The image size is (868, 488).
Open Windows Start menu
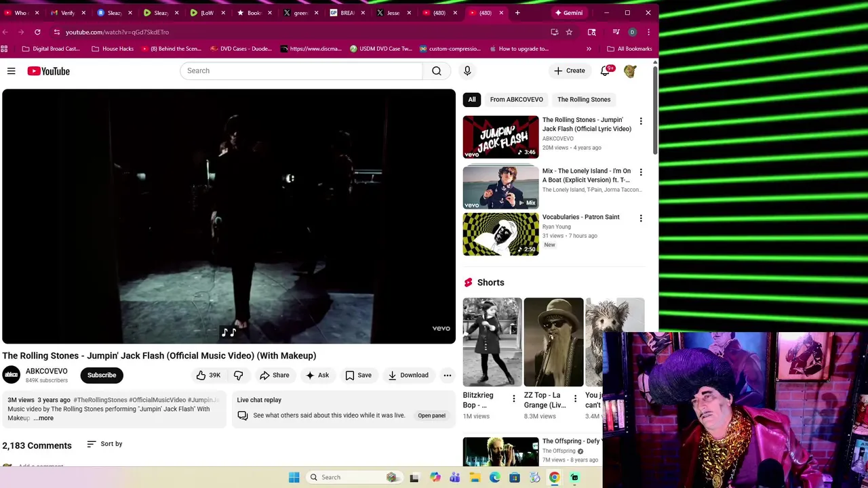click(x=294, y=477)
